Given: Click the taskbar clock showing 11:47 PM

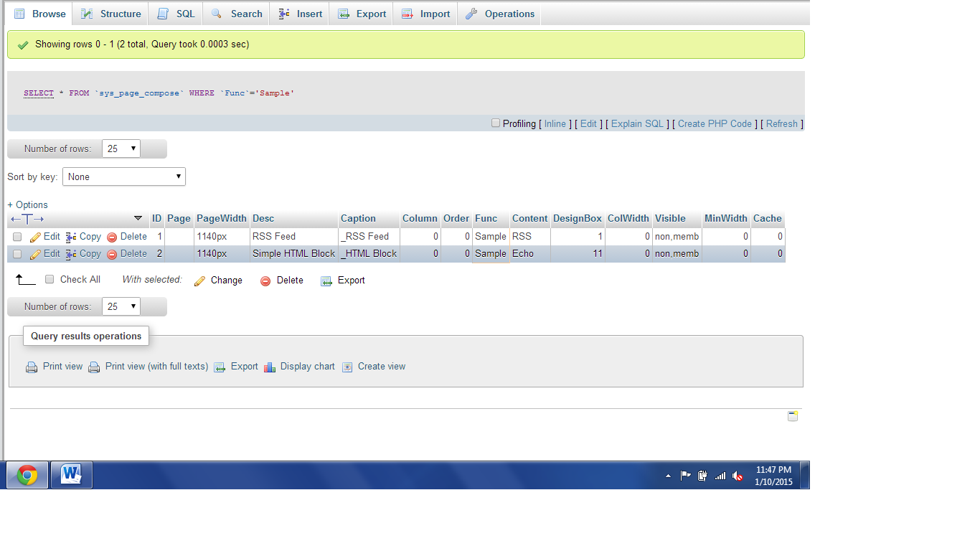Looking at the screenshot, I should pos(773,476).
